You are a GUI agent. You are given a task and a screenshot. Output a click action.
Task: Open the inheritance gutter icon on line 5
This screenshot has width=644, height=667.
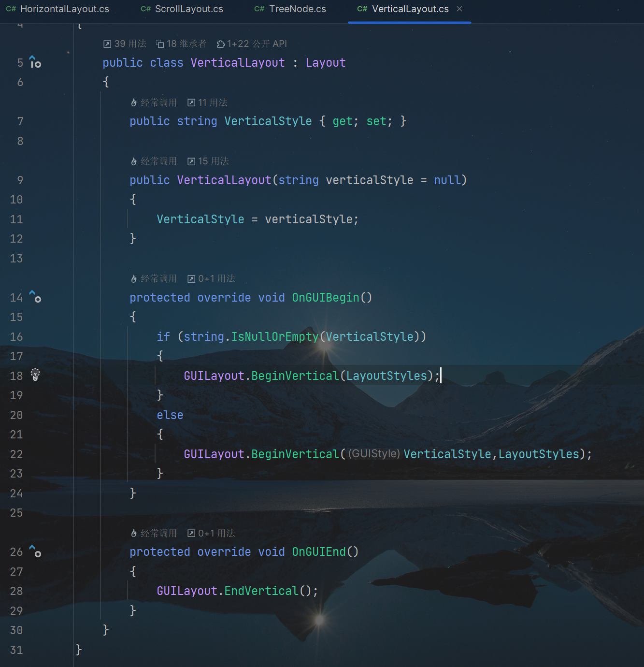(x=35, y=62)
